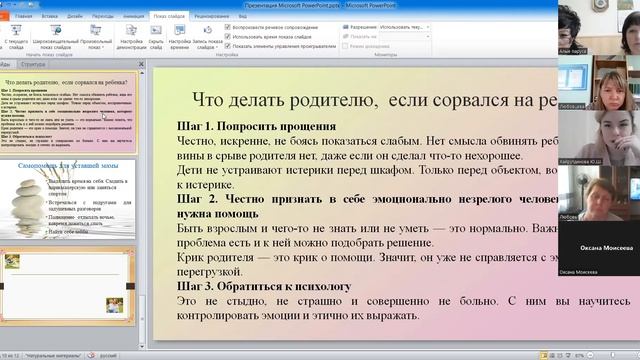Open the Show On (Показать на) combo box
The width and height of the screenshot is (640, 360).
[x=404, y=36]
